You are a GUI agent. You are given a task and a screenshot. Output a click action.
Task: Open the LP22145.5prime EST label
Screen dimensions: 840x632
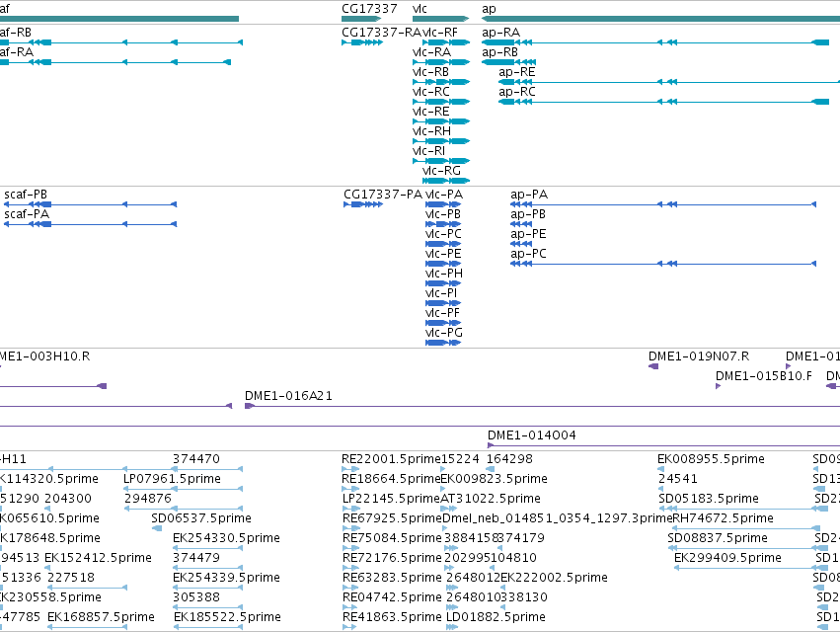391,499
